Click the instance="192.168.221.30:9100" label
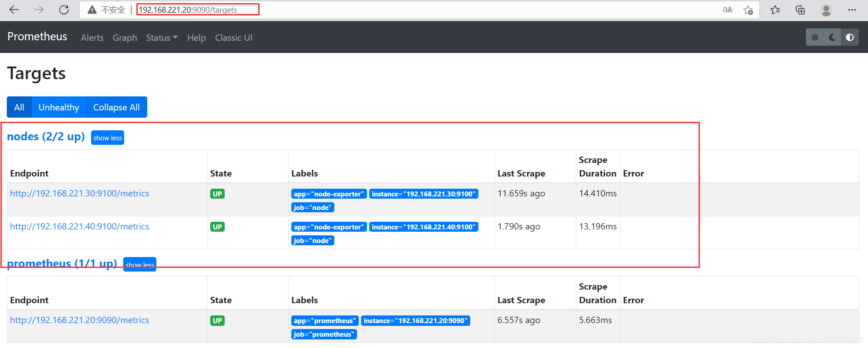This screenshot has width=868, height=348. [x=424, y=194]
